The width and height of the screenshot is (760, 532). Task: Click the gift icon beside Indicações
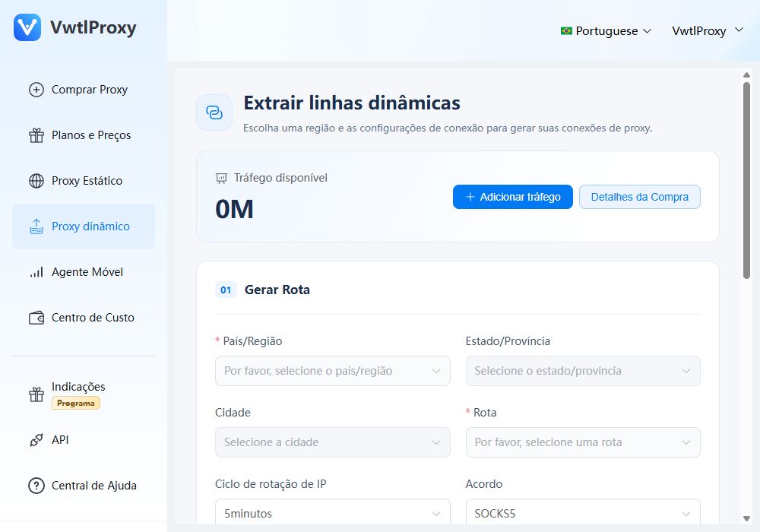pos(36,394)
